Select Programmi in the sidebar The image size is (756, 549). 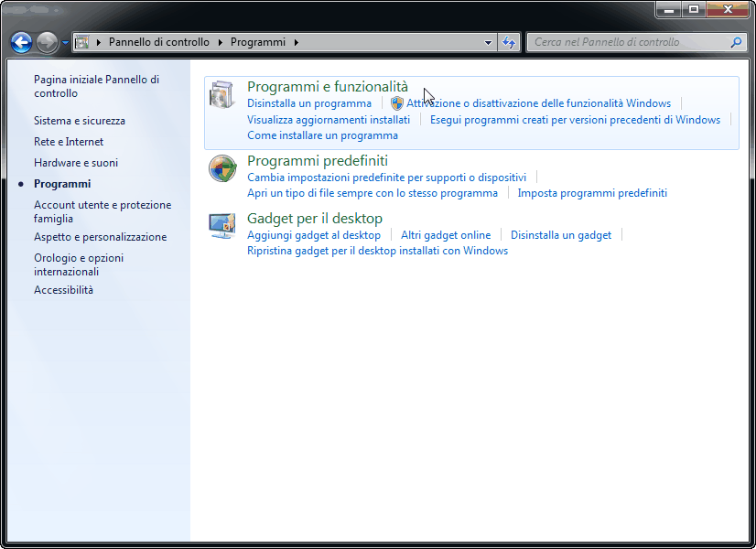[x=62, y=184]
